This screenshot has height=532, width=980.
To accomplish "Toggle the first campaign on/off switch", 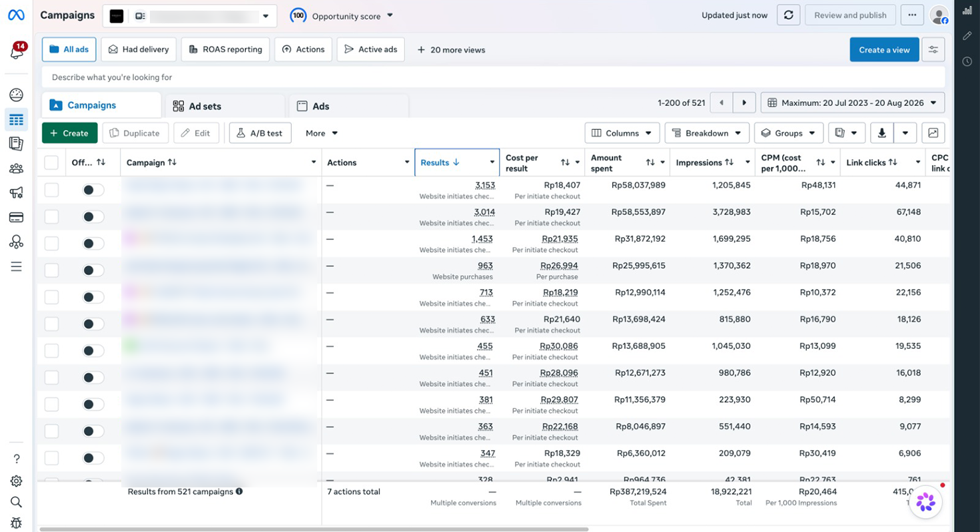I will pos(93,190).
